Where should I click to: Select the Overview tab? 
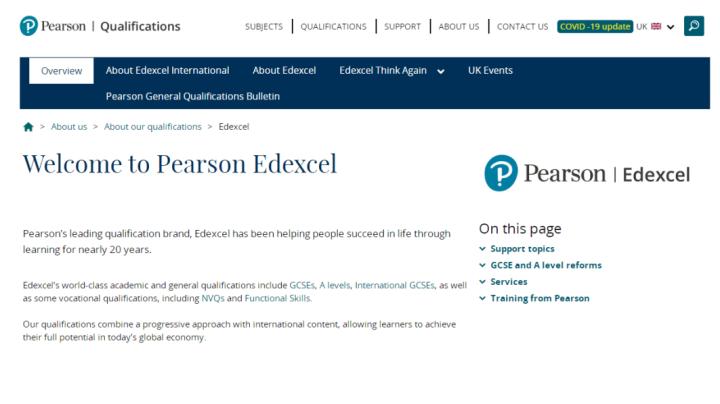click(x=61, y=71)
